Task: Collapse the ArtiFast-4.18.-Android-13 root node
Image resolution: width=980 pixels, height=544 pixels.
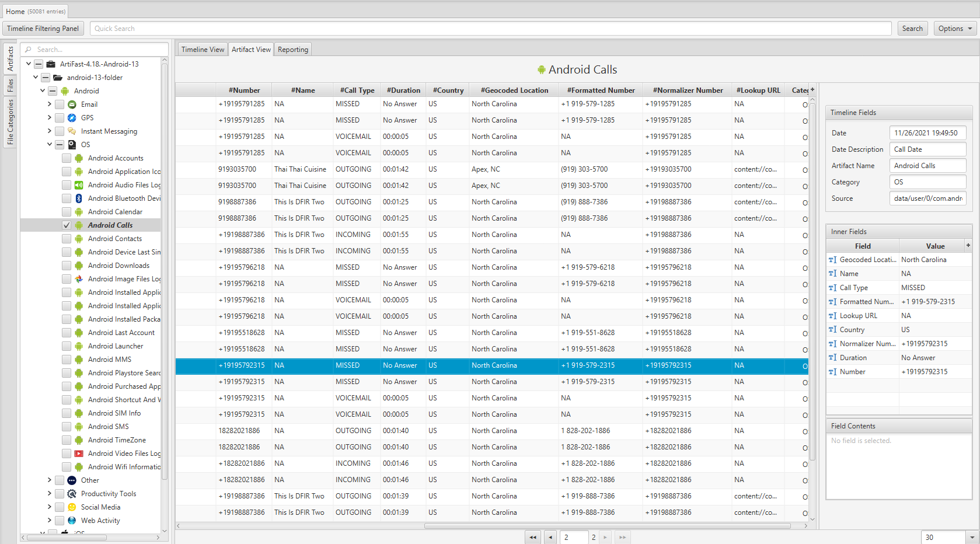Action: click(x=29, y=64)
